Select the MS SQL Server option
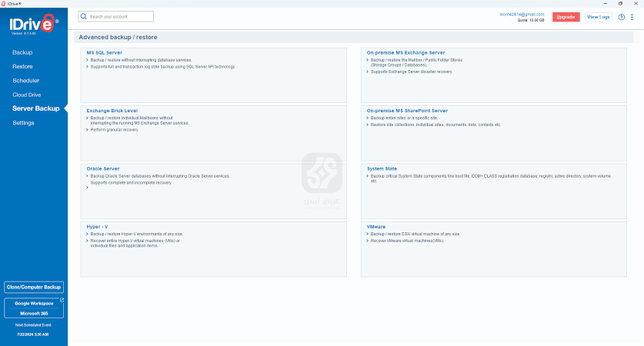 [x=105, y=53]
